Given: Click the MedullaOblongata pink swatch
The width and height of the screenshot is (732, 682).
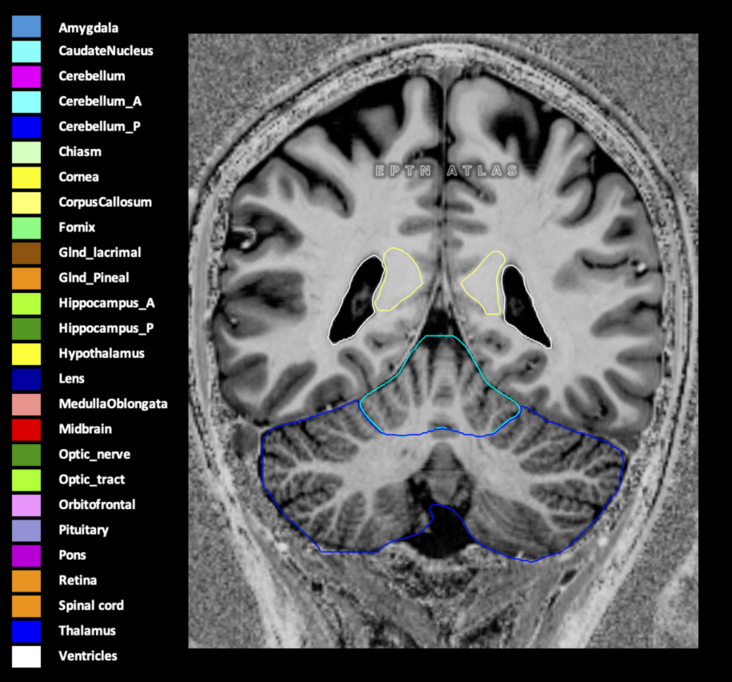Looking at the screenshot, I should tap(26, 404).
